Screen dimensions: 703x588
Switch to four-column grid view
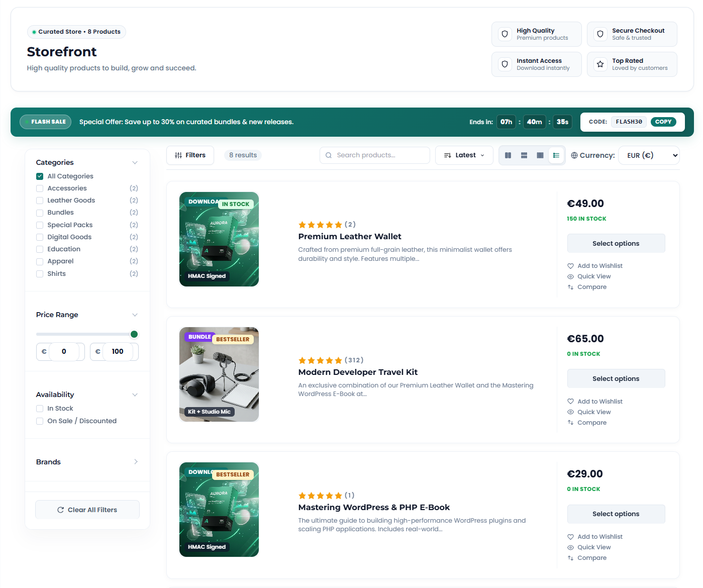pyautogui.click(x=540, y=155)
